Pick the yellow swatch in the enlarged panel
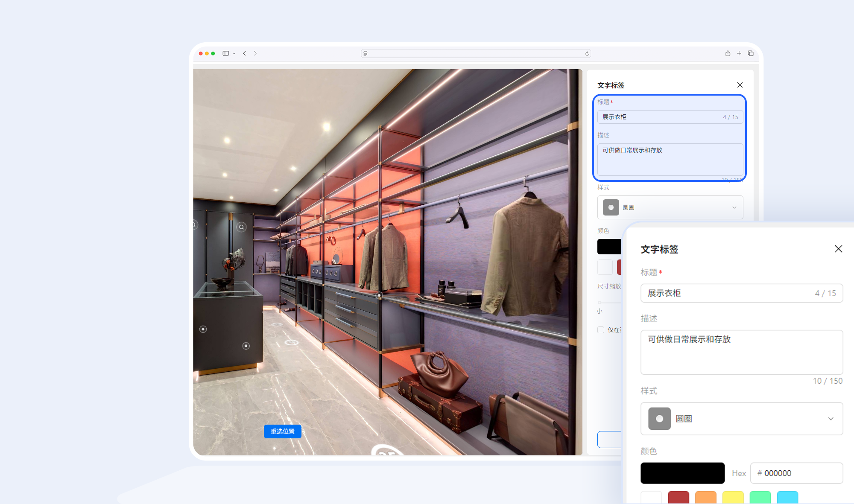 click(x=733, y=497)
